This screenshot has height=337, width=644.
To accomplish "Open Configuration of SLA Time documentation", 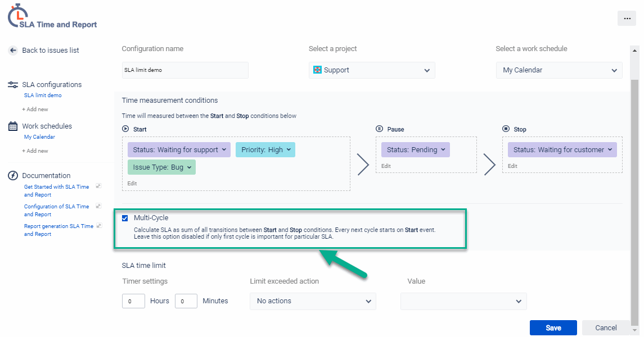I will tap(57, 210).
